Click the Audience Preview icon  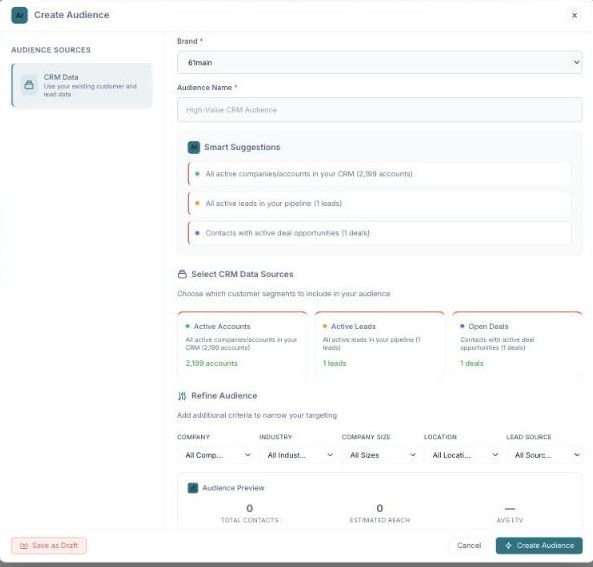point(193,488)
